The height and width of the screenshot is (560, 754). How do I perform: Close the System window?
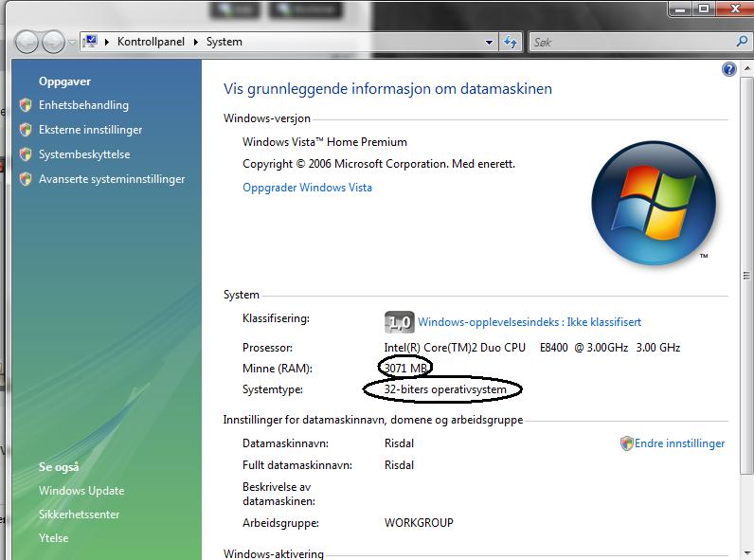[x=735, y=9]
